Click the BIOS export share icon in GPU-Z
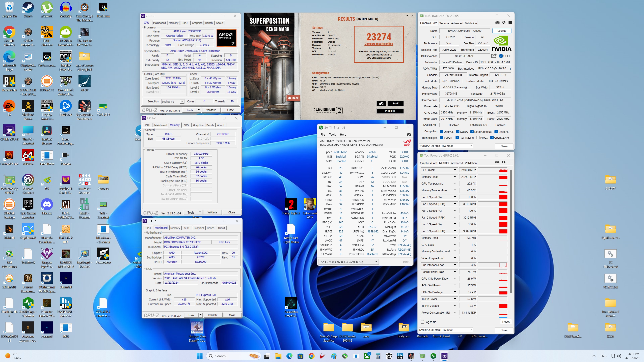This screenshot has width=644, height=362. point(494,56)
